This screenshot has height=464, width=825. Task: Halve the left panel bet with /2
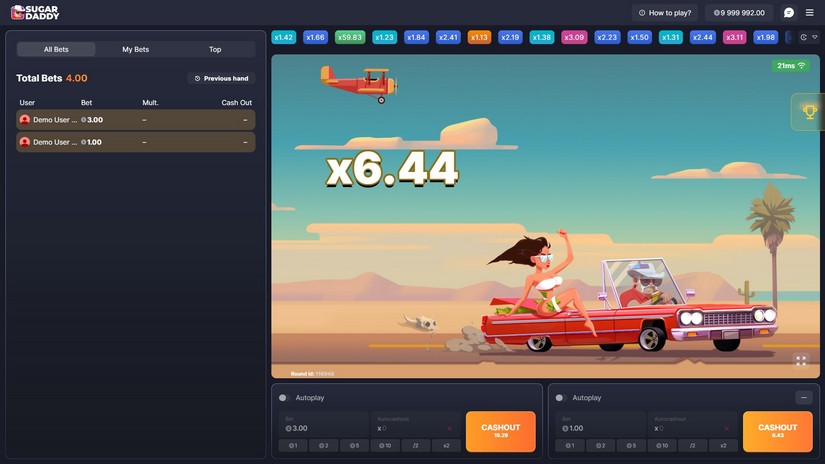pos(416,446)
